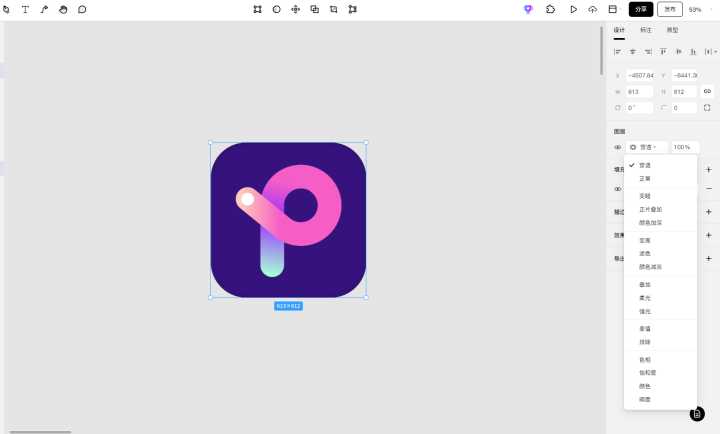Toggle the constrain proportions link icon

click(x=707, y=91)
